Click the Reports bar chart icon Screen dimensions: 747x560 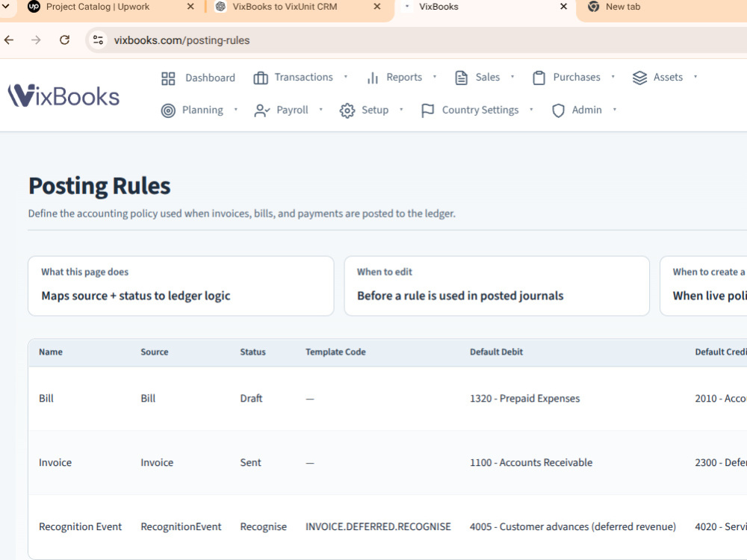pos(373,78)
